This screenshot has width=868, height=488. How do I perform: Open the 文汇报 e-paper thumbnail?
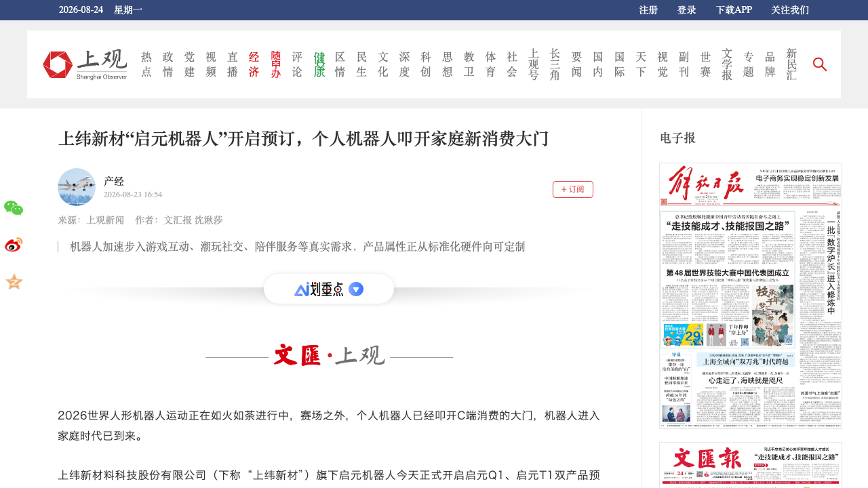(x=751, y=465)
